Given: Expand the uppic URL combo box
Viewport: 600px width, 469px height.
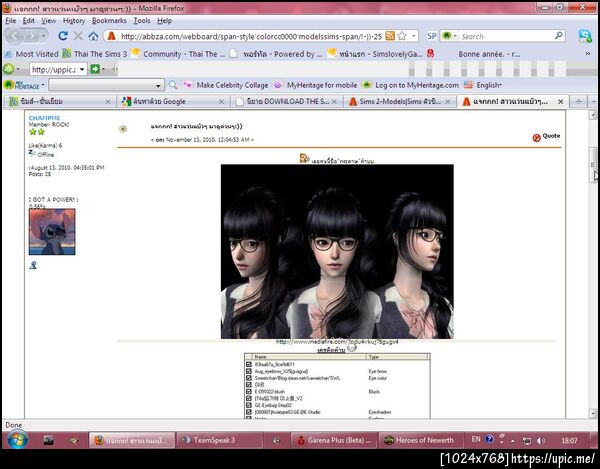Looking at the screenshot, I should 82,69.
